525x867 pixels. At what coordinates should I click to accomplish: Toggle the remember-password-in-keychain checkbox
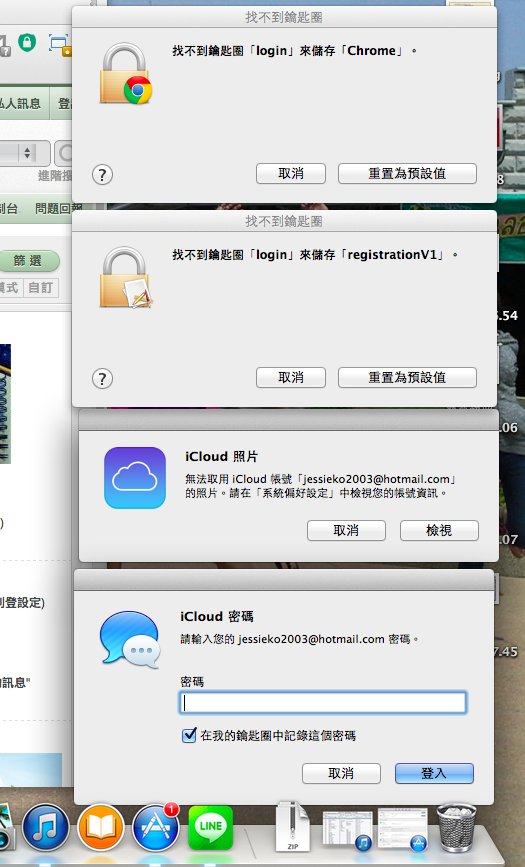(x=189, y=735)
